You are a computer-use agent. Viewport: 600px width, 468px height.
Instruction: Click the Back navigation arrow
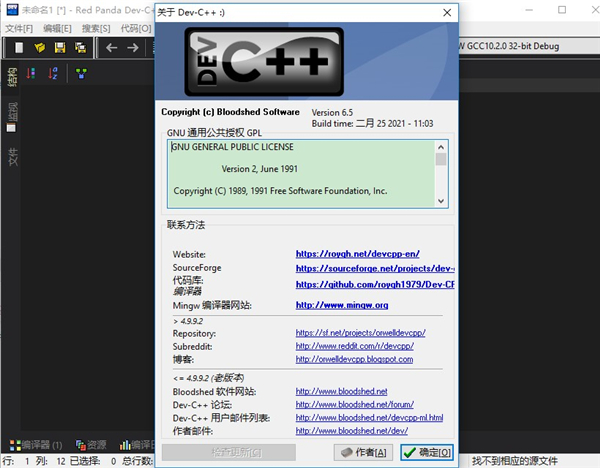(111, 47)
